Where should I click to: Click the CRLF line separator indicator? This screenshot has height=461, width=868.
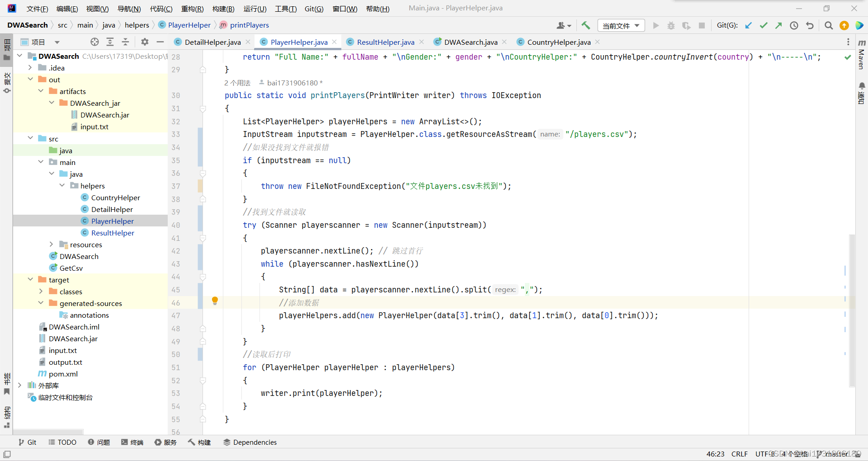pyautogui.click(x=740, y=454)
